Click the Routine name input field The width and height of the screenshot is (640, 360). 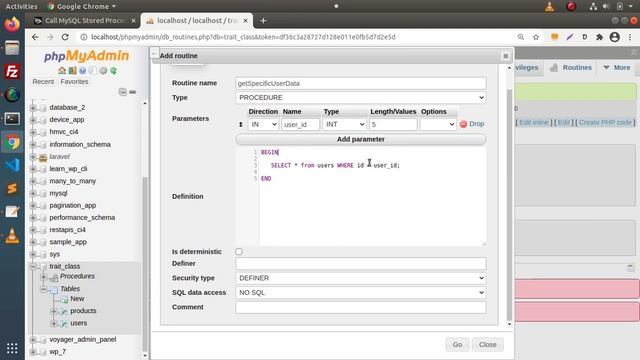tap(361, 83)
